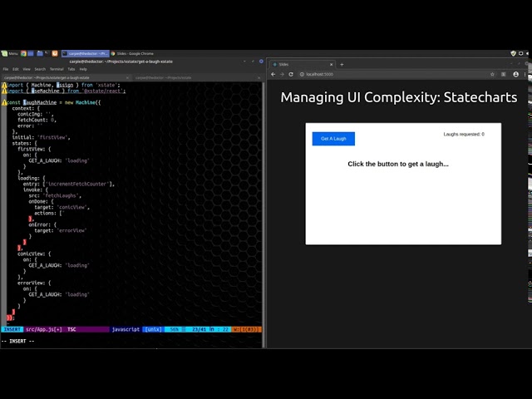Click the Get A Laugh button
This screenshot has height=399, width=532.
tap(333, 139)
